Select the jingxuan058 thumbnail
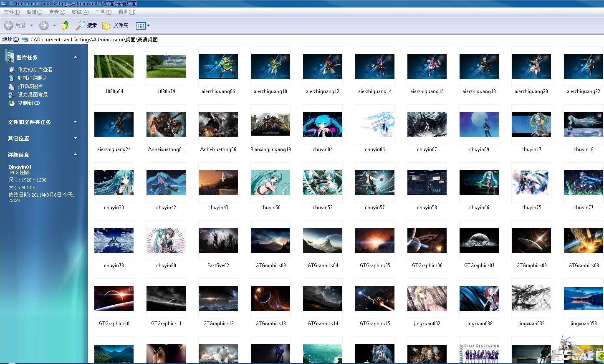604x364 pixels. (584, 298)
